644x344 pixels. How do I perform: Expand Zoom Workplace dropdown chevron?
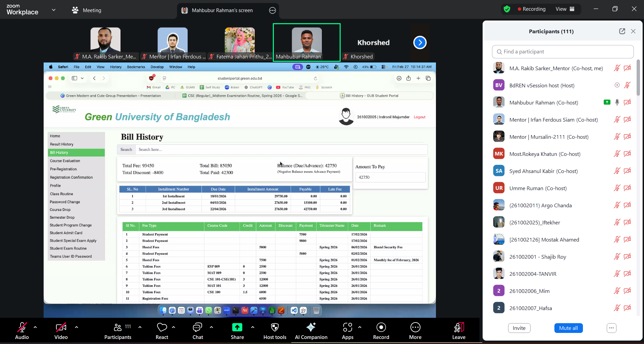[x=53, y=10]
